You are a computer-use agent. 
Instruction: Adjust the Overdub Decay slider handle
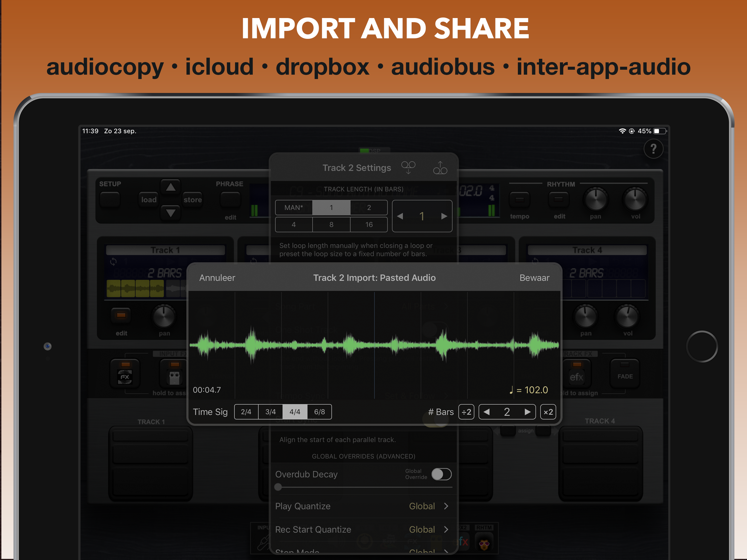tap(278, 487)
